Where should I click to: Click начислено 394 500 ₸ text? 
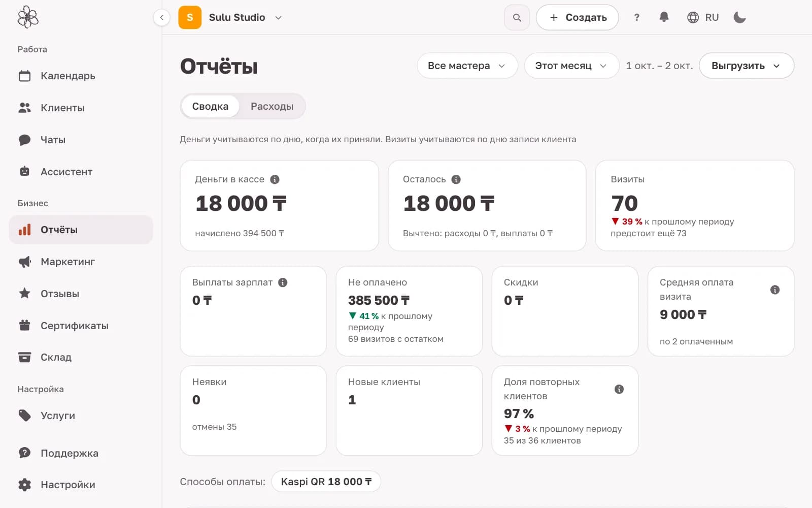pos(240,233)
